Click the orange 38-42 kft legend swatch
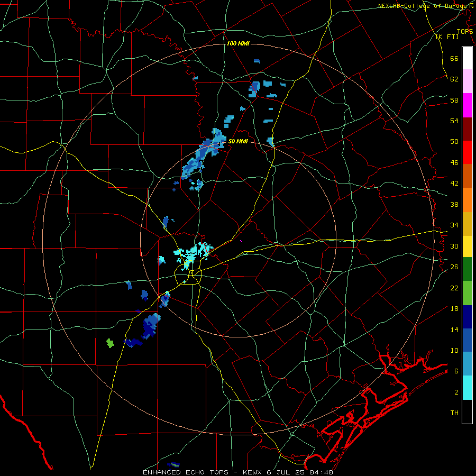Screen dimensions: 476x476 tap(467, 200)
